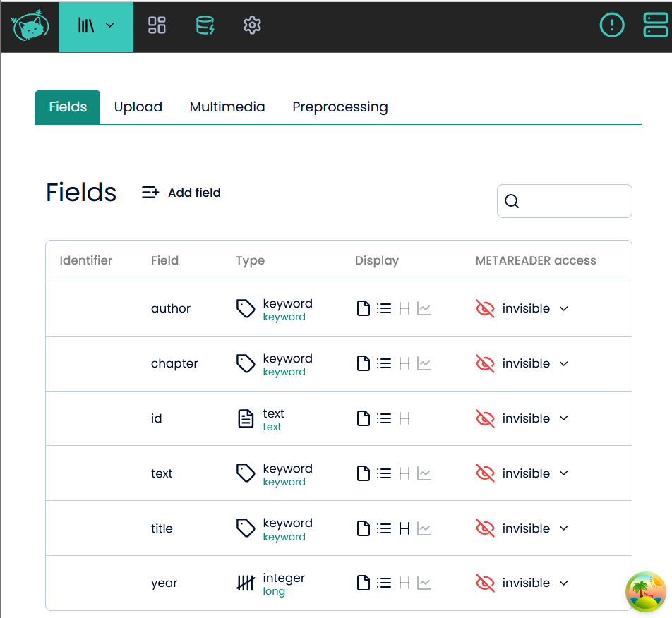672x618 pixels.
Task: Click the Add field button
Action: [181, 193]
